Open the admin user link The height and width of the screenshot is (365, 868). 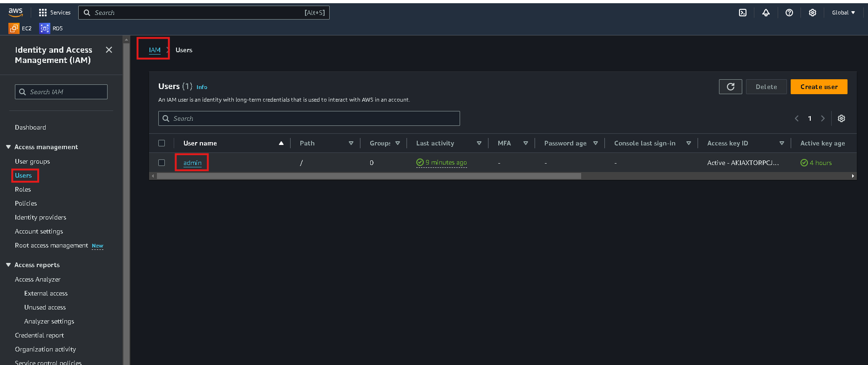(x=192, y=163)
